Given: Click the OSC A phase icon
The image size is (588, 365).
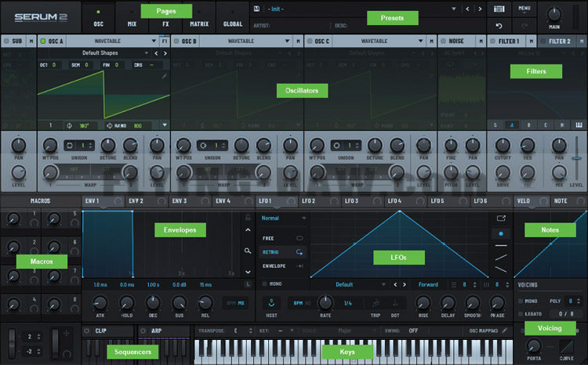Looking at the screenshot, I should [x=69, y=126].
